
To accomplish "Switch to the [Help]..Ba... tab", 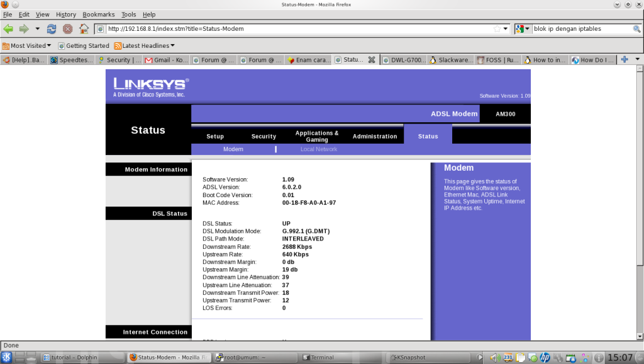I will 24,60.
